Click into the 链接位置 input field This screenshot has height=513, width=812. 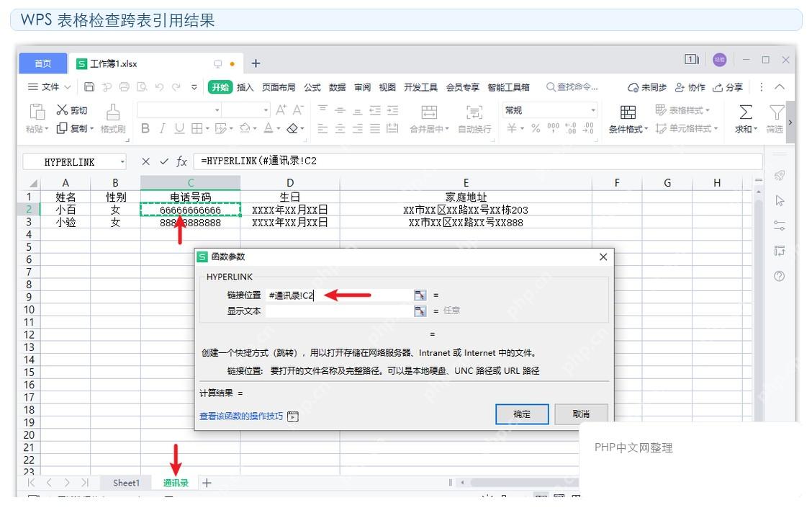pos(339,295)
